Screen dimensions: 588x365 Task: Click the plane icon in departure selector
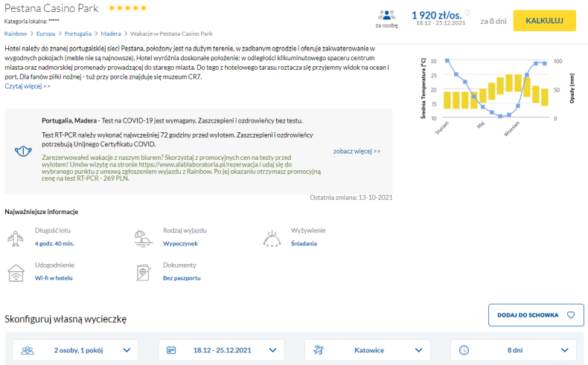point(319,350)
